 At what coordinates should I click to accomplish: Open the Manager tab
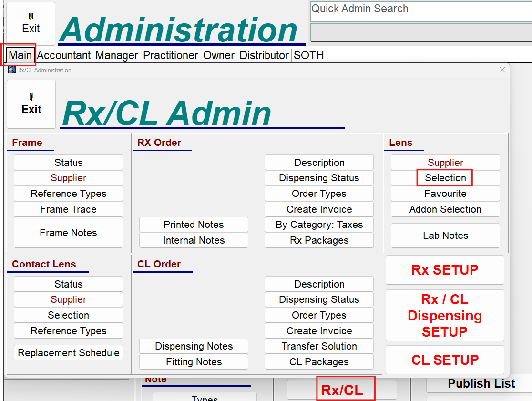[x=117, y=55]
